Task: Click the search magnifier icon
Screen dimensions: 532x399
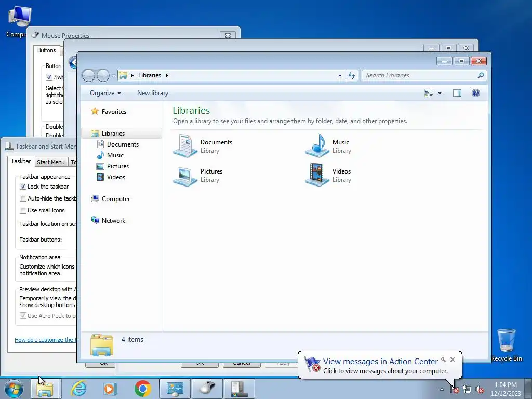Action: pyautogui.click(x=481, y=75)
